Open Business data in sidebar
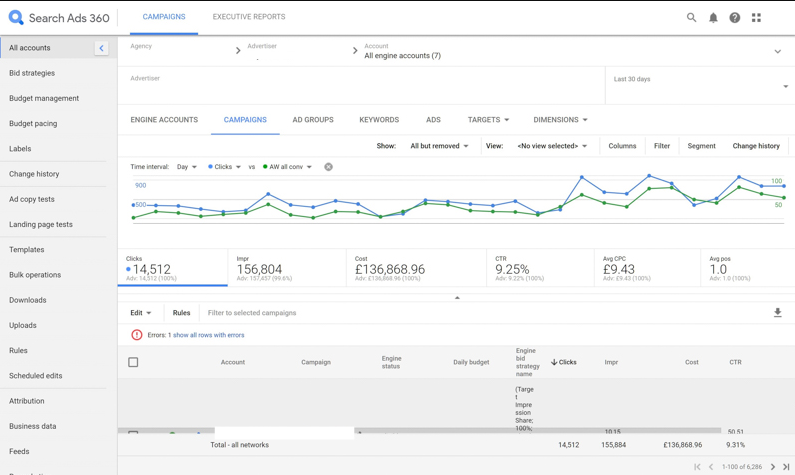The height and width of the screenshot is (475, 795). (32, 426)
